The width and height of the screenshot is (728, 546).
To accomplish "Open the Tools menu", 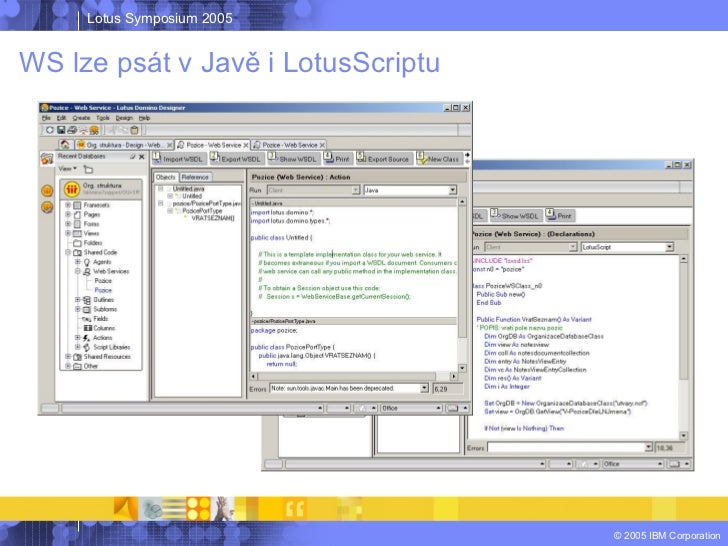I will tap(103, 118).
